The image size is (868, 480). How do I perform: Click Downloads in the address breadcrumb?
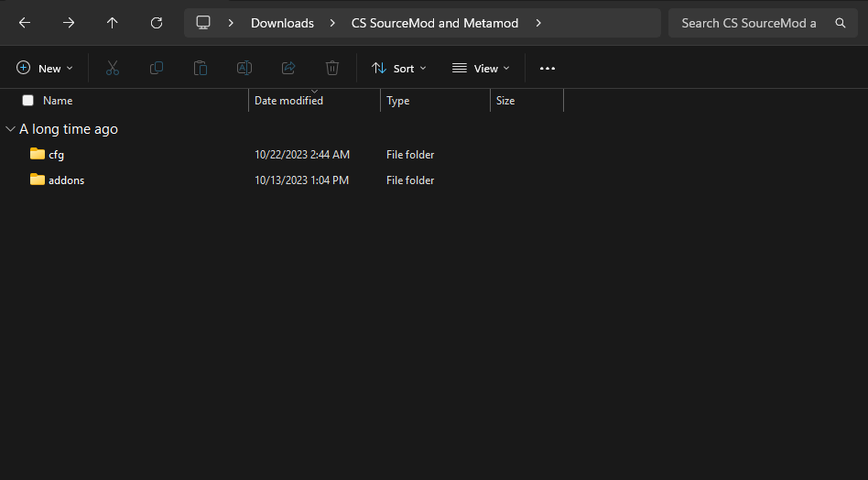pos(282,23)
